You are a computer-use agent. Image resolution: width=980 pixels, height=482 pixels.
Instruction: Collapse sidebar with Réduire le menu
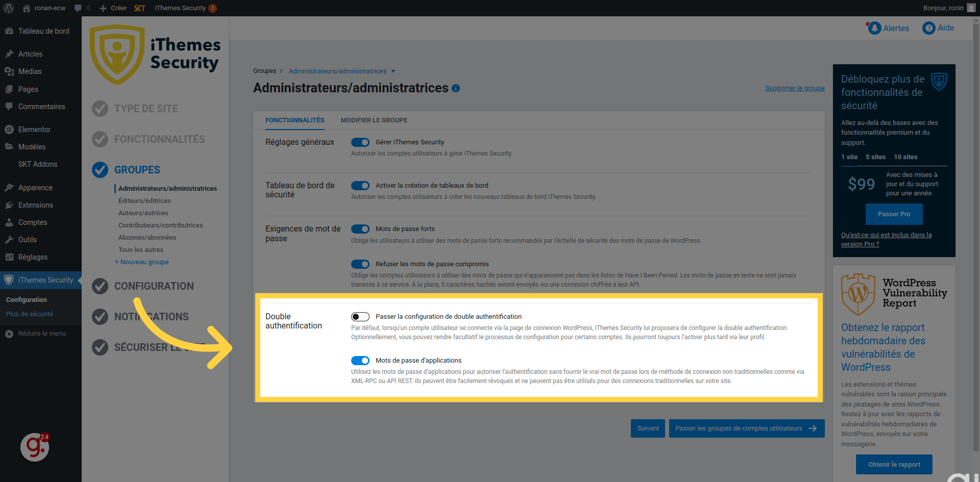[36, 334]
